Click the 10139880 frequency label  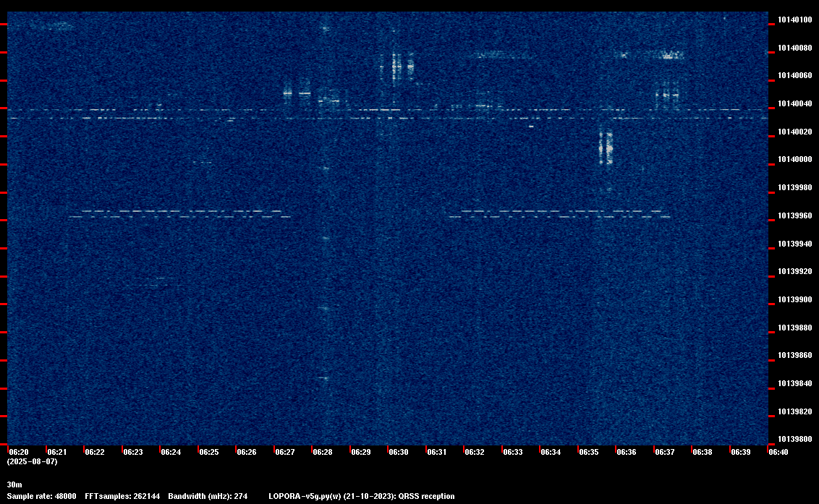click(x=795, y=328)
